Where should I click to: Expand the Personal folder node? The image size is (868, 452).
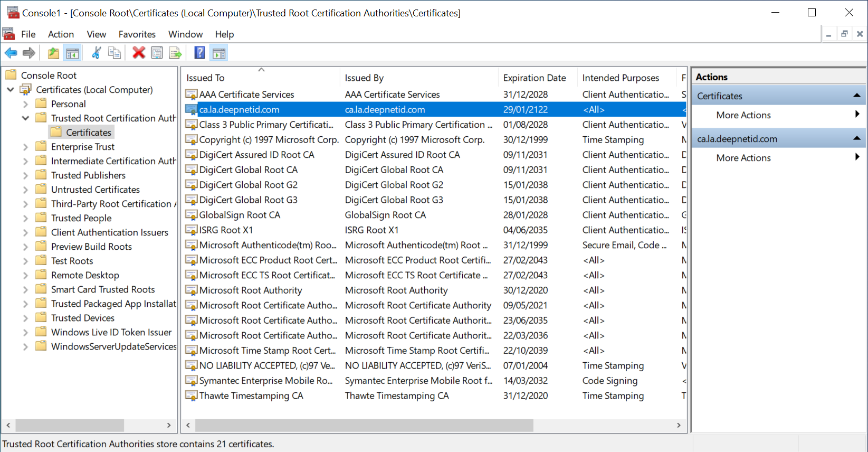[x=25, y=104]
